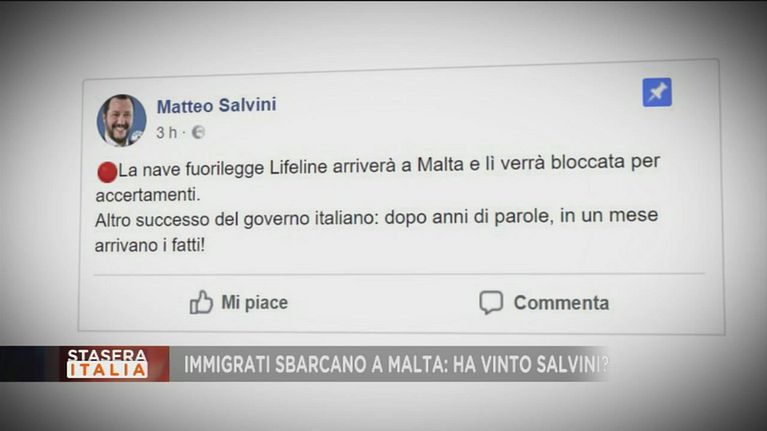767x431 pixels.
Task: Click the red circle emoji in the post
Action: (x=107, y=172)
